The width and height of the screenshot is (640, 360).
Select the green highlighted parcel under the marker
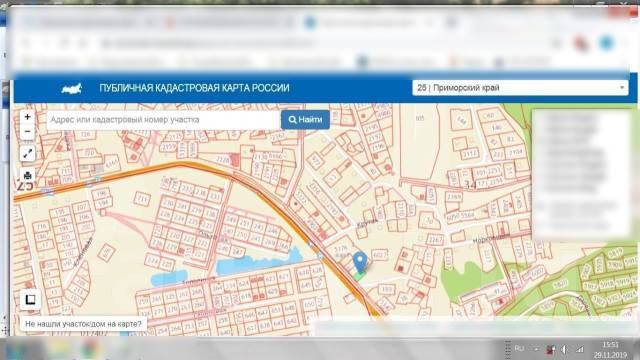tap(359, 277)
